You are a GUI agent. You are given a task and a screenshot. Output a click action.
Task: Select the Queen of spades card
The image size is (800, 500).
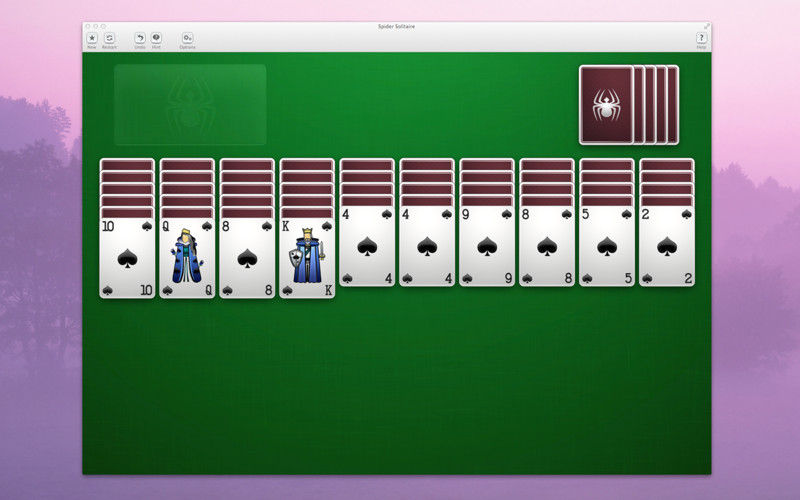(187, 258)
